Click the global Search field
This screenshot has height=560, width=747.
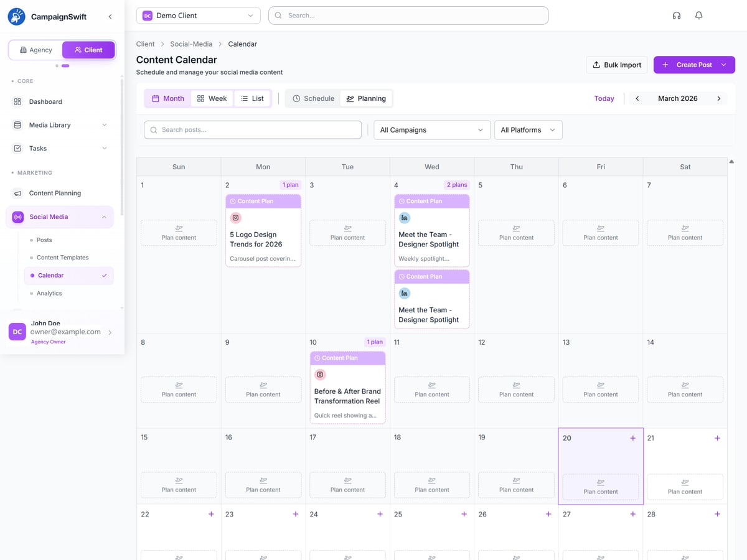pos(408,16)
